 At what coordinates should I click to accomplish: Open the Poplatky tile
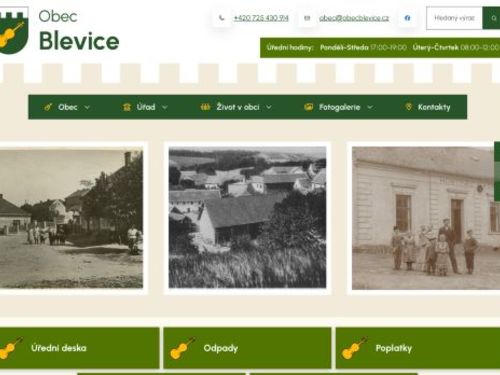[418, 348]
